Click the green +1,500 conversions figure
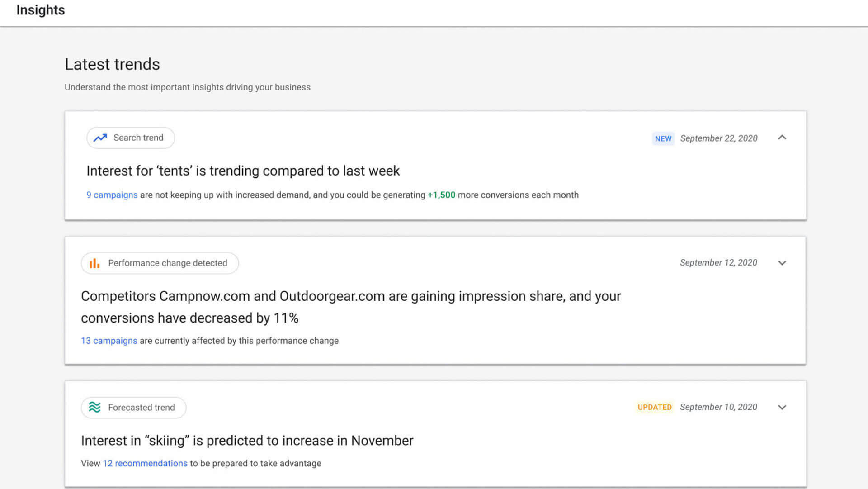Image resolution: width=868 pixels, height=489 pixels. click(441, 195)
